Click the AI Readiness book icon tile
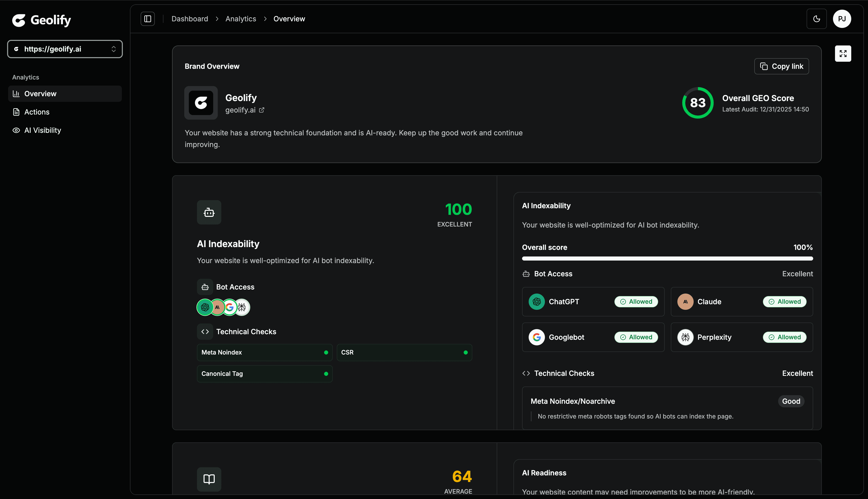Screen dimensions: 868x499 click(x=209, y=479)
